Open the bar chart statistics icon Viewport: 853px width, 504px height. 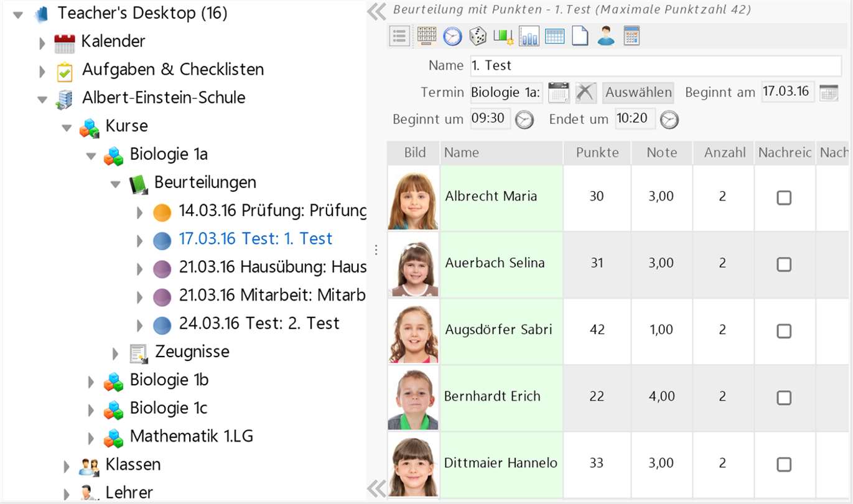(529, 36)
